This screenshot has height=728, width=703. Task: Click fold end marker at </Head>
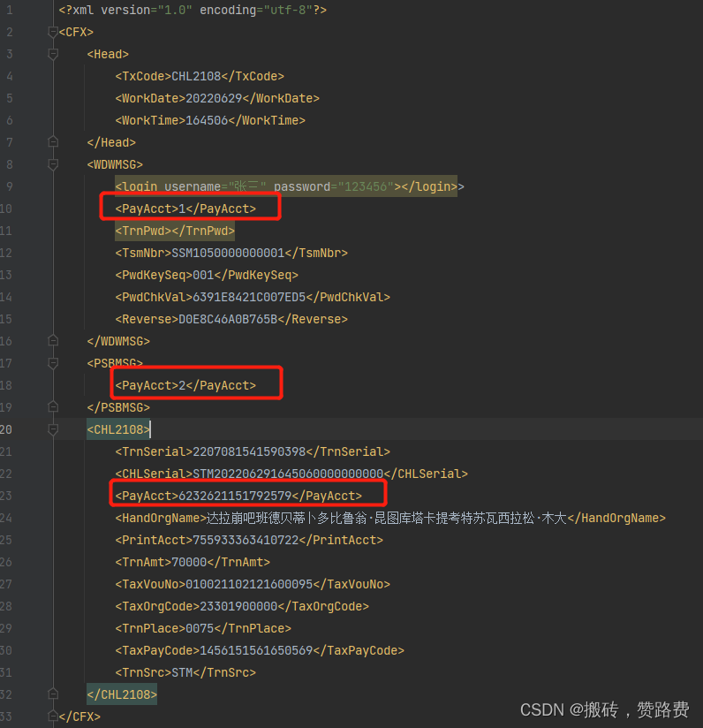(53, 142)
